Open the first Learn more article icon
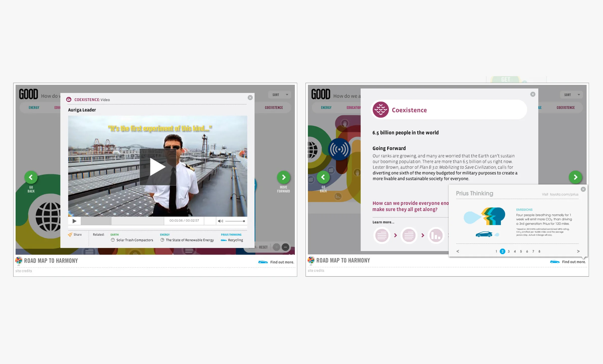Screen dimensions: 603x364 [382, 236]
